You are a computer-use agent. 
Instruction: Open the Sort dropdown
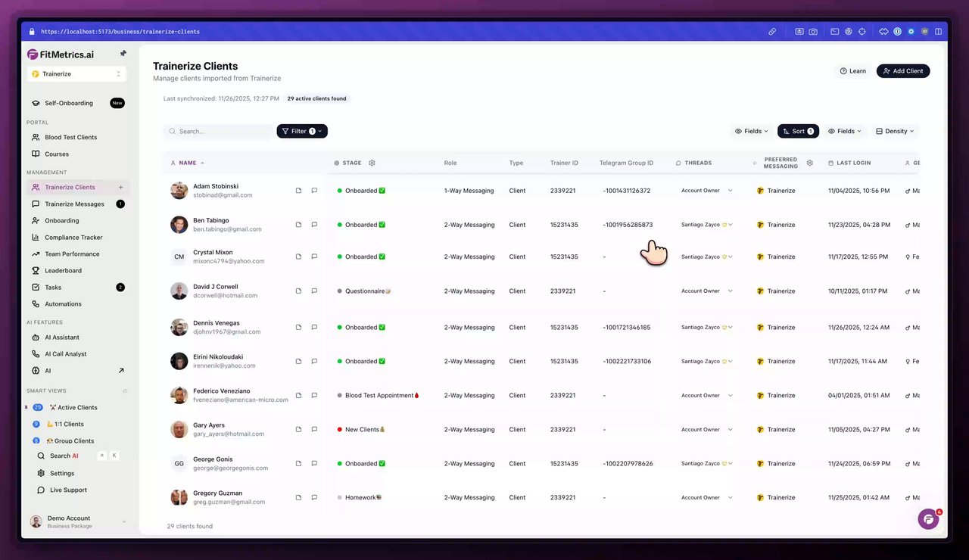798,131
